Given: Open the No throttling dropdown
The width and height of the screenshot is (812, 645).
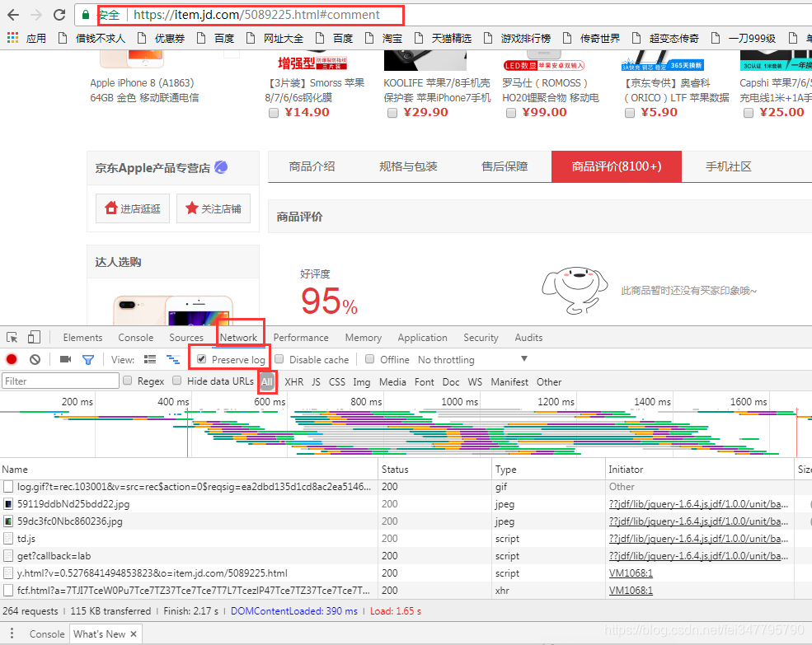Looking at the screenshot, I should (x=473, y=359).
